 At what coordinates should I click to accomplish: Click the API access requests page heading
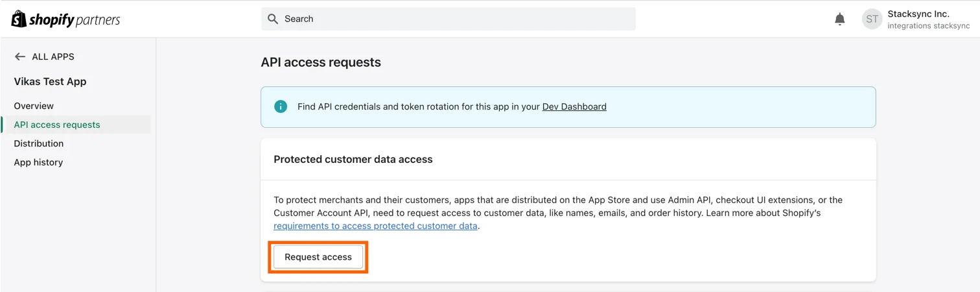(321, 62)
